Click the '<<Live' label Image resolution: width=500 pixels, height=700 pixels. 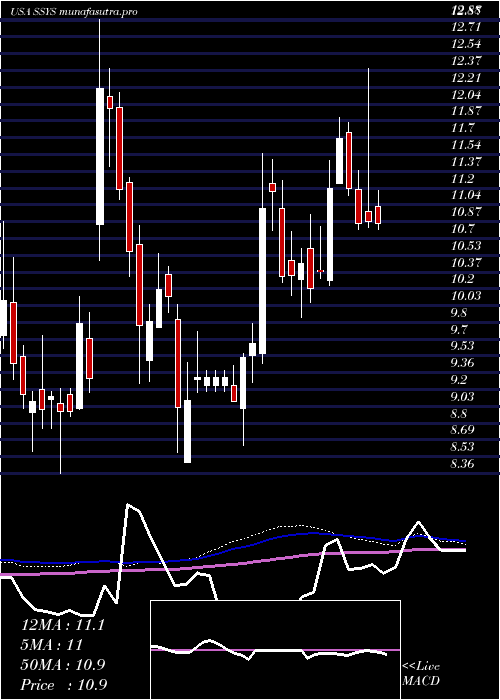point(421,667)
